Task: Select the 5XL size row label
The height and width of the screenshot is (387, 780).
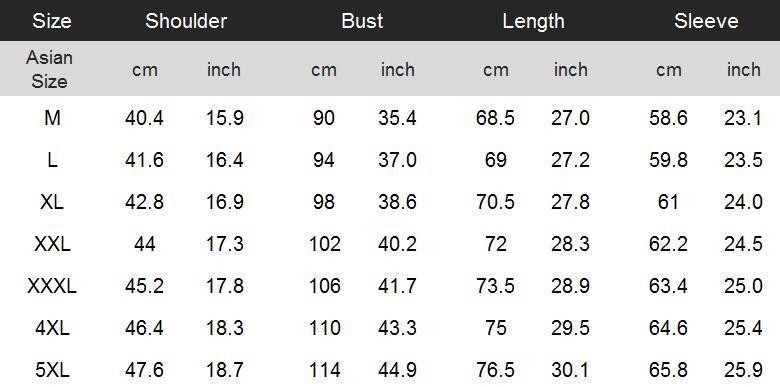Action: click(52, 370)
